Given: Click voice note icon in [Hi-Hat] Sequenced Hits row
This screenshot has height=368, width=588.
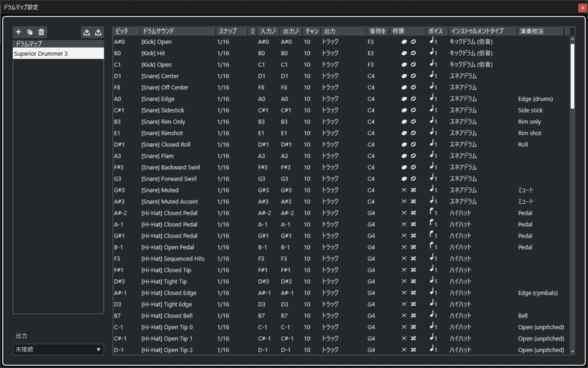Looking at the screenshot, I should pyautogui.click(x=433, y=258).
